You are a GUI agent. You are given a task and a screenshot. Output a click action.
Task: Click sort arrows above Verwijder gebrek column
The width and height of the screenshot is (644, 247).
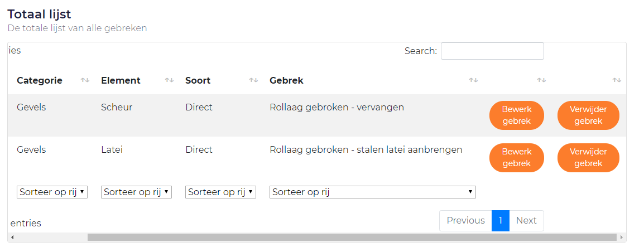coord(617,80)
